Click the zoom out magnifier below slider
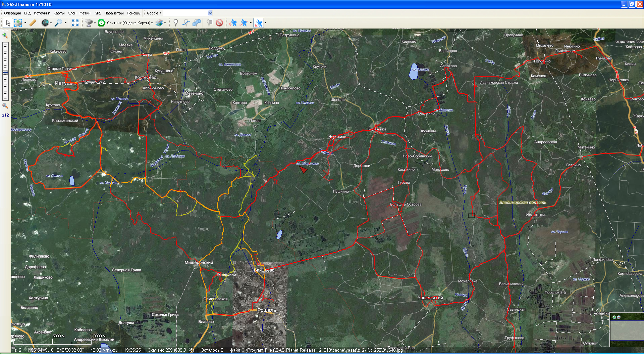 5,106
